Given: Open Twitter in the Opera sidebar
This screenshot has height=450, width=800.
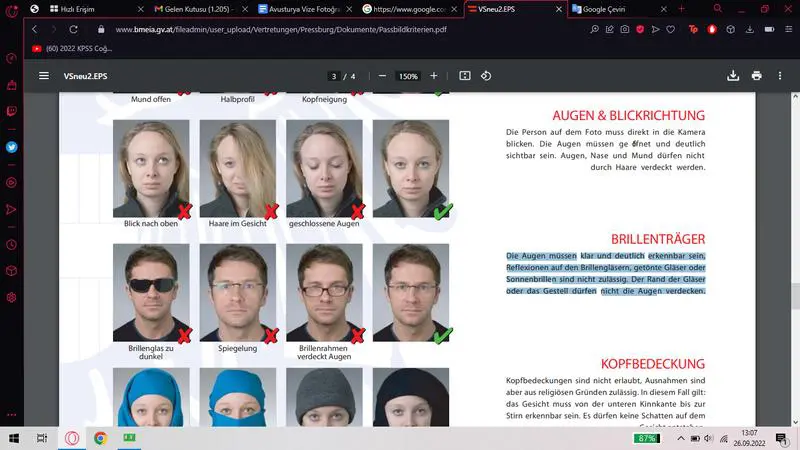Looking at the screenshot, I should pyautogui.click(x=12, y=146).
